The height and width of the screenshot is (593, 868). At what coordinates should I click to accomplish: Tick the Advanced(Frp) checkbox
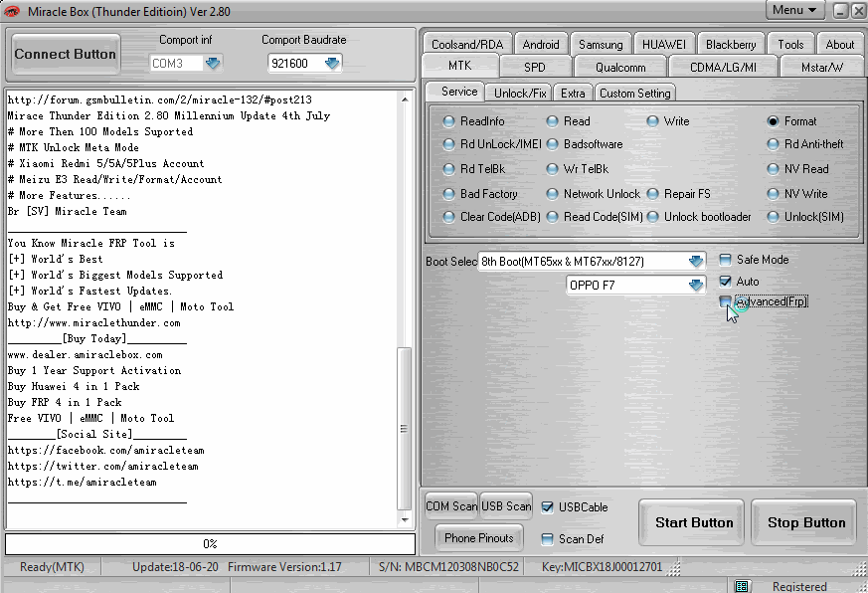pyautogui.click(x=725, y=301)
